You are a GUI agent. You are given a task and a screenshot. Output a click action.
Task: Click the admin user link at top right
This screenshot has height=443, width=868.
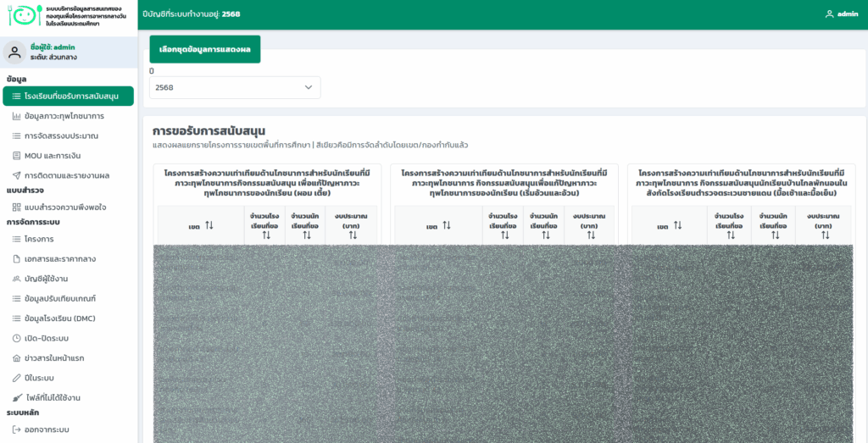[x=842, y=14]
